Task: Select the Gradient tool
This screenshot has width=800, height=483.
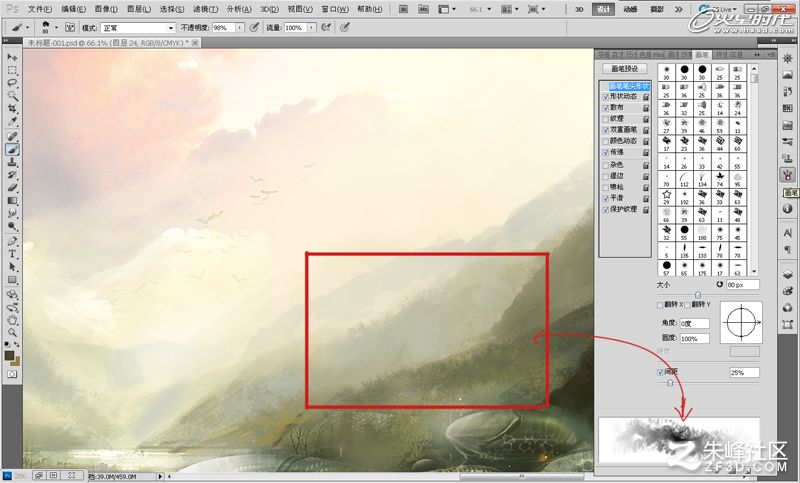Action: tap(12, 200)
